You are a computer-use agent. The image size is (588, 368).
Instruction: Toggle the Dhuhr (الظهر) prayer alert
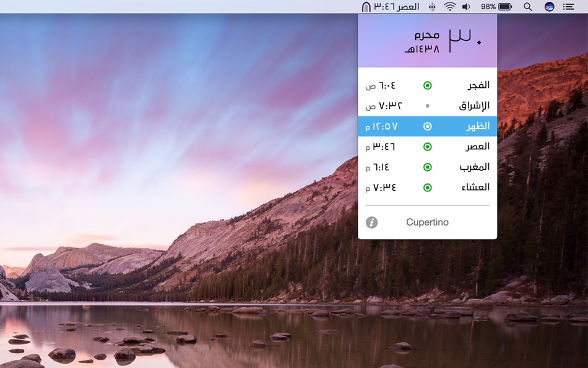[428, 126]
